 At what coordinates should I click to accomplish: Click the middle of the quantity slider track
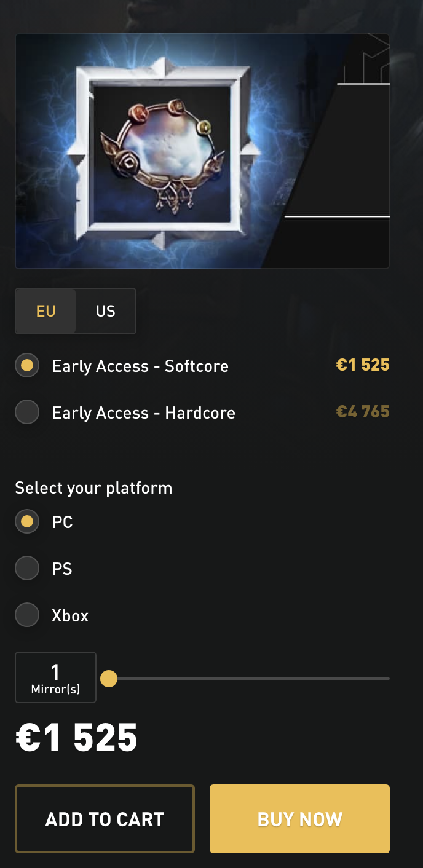(x=249, y=679)
